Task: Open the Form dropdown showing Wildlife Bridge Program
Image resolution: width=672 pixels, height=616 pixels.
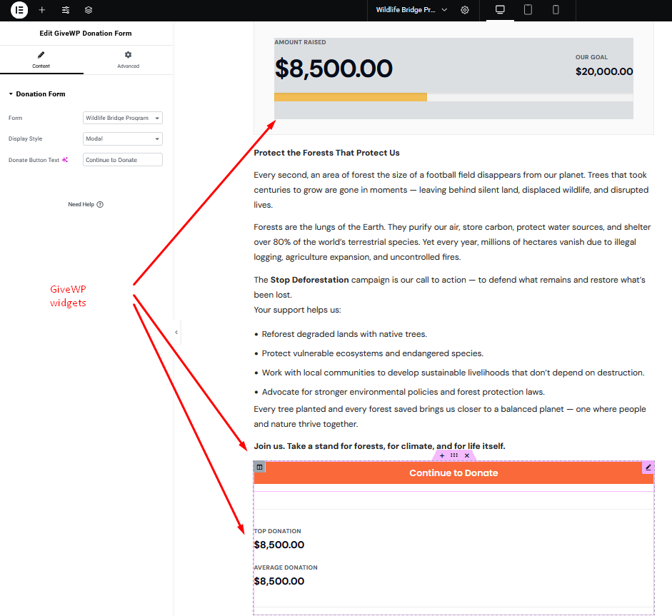Action: tap(123, 118)
